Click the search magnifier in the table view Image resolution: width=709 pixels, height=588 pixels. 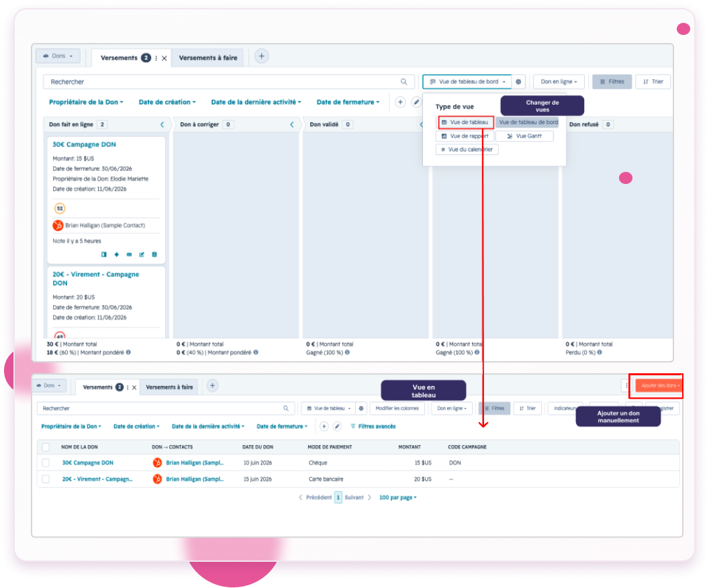286,409
